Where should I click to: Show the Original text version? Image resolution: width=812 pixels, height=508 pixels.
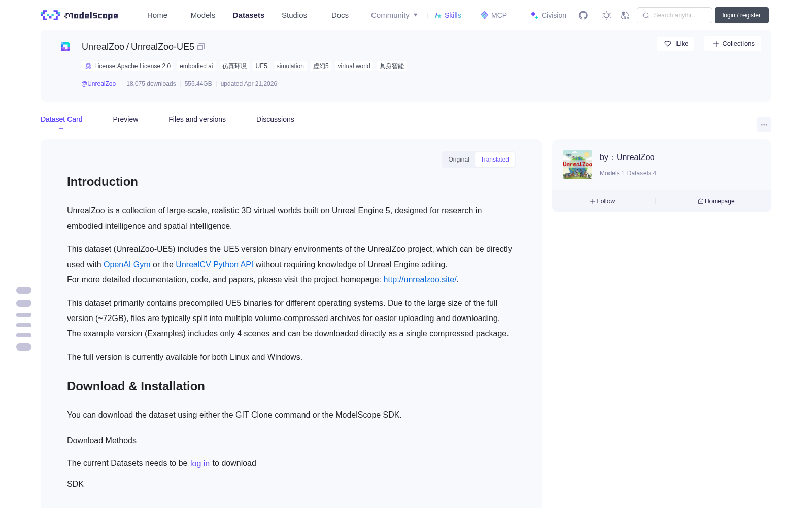(459, 160)
